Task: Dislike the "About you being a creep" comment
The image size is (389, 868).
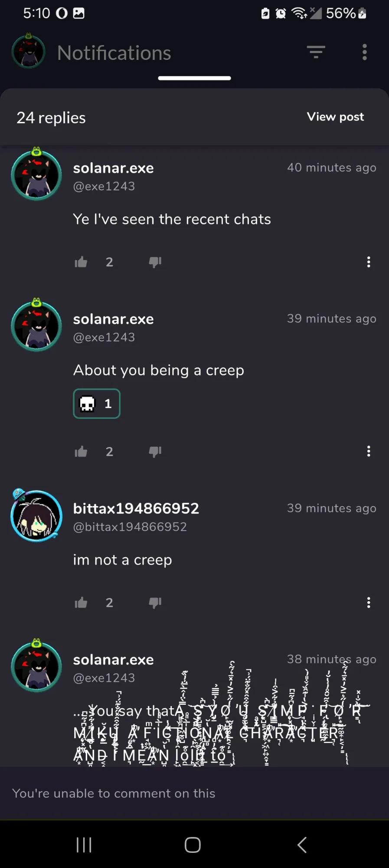Action: (x=155, y=452)
